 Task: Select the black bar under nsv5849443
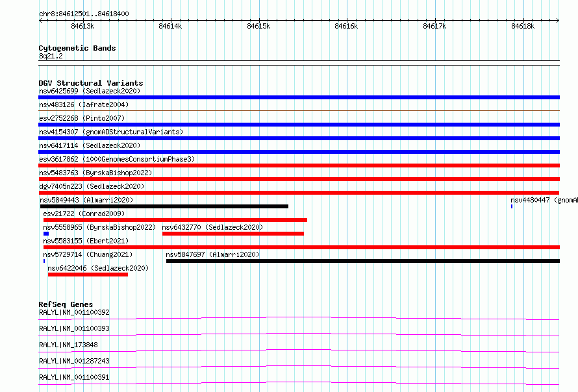point(164,206)
